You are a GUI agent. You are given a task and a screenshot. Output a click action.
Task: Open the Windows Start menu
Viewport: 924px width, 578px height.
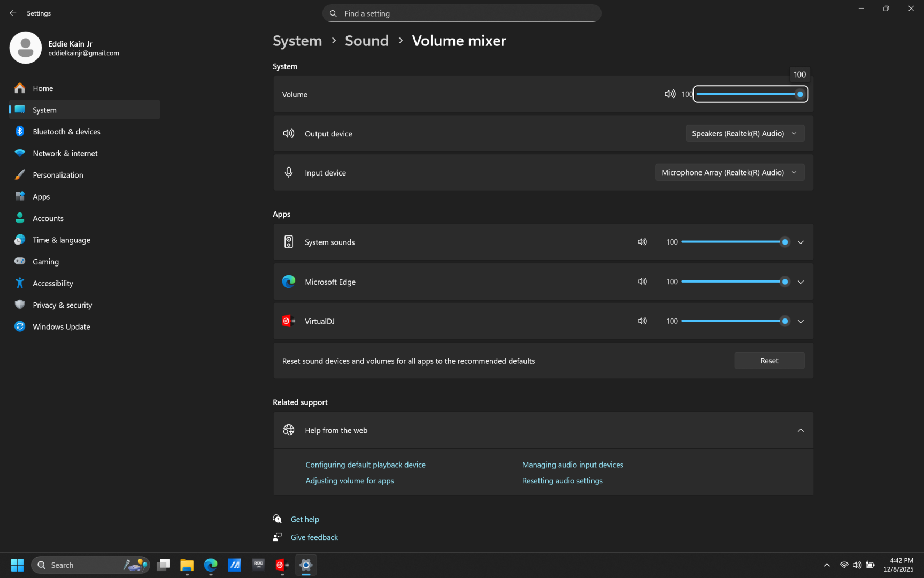(17, 565)
